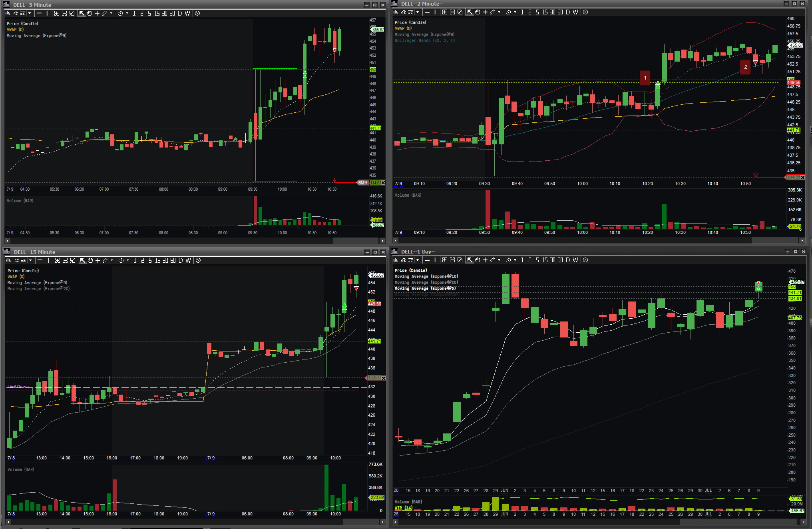The width and height of the screenshot is (812, 529).
Task: Open time settings clock in DELL 5 Minute chart
Action: click(120, 13)
